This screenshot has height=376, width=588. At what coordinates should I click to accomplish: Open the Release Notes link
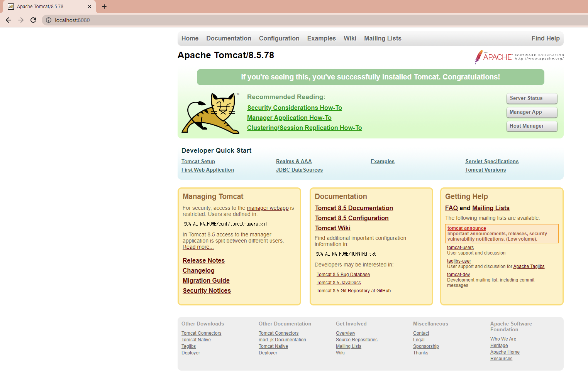coord(203,261)
